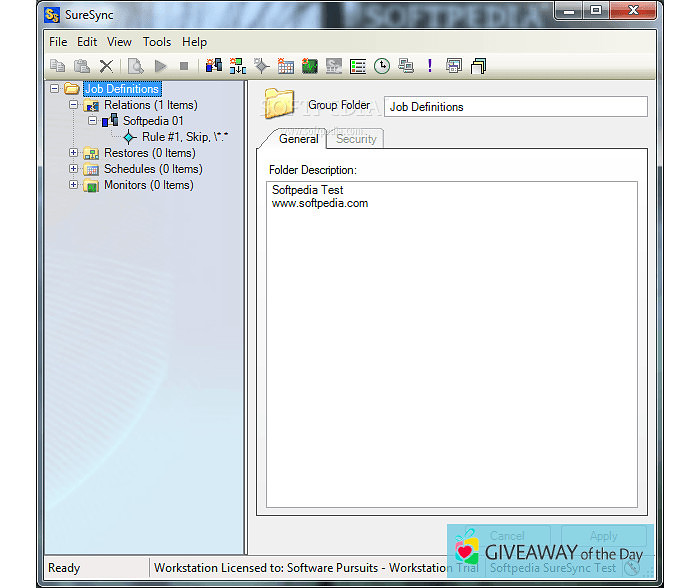Viewport: 700px width, 588px height.
Task: Expand the Monitors tree node
Action: [73, 185]
